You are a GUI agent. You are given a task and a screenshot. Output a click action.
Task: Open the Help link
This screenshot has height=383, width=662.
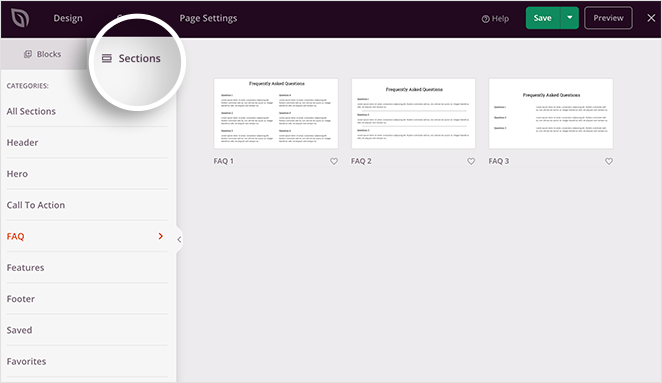click(x=495, y=19)
